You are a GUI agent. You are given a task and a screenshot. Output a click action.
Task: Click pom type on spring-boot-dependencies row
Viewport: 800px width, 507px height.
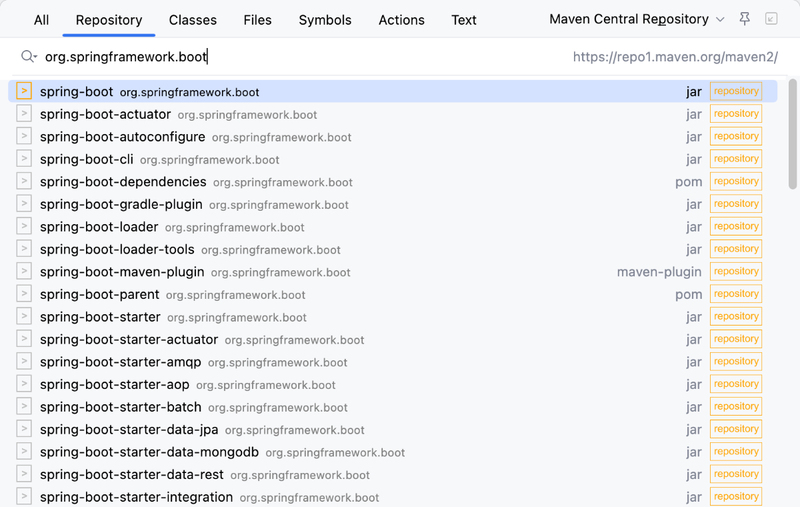(689, 182)
